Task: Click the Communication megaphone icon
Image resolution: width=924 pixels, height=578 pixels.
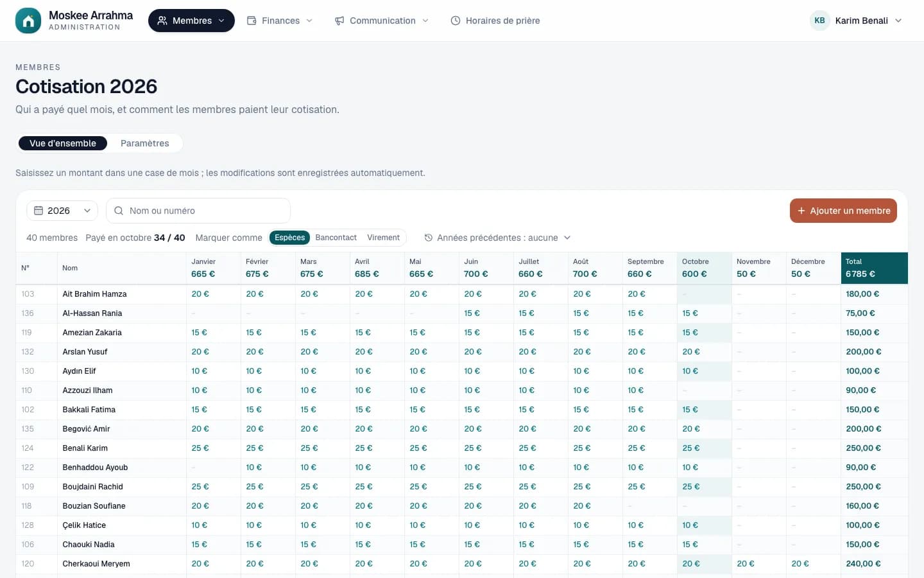Action: [339, 21]
